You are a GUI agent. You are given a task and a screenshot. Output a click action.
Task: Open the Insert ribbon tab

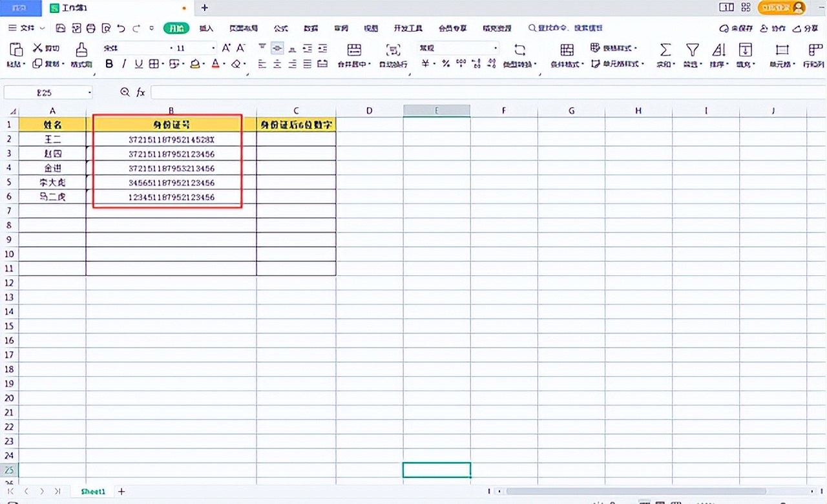click(x=206, y=28)
